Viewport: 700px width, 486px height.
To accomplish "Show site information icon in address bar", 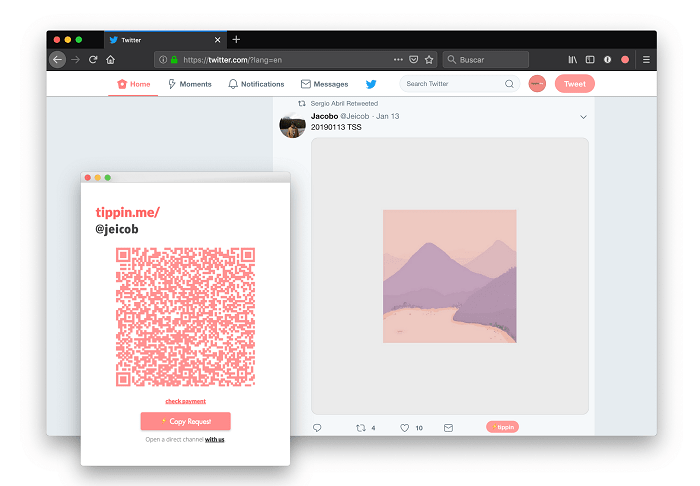I will (163, 59).
